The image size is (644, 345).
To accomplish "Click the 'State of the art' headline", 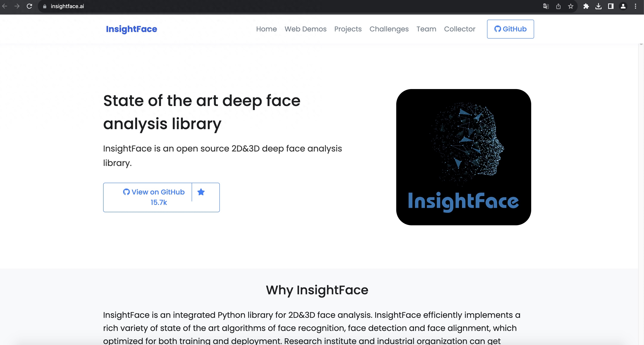I will [x=202, y=112].
